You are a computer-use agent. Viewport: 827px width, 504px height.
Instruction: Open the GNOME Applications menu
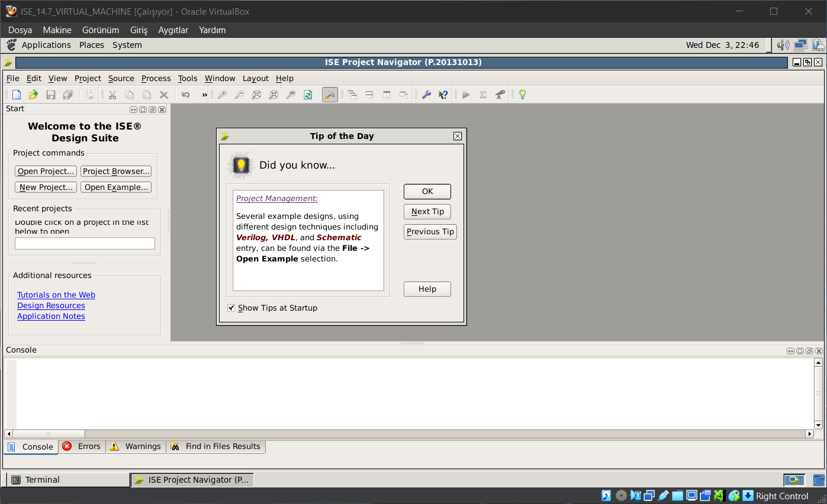pos(46,45)
